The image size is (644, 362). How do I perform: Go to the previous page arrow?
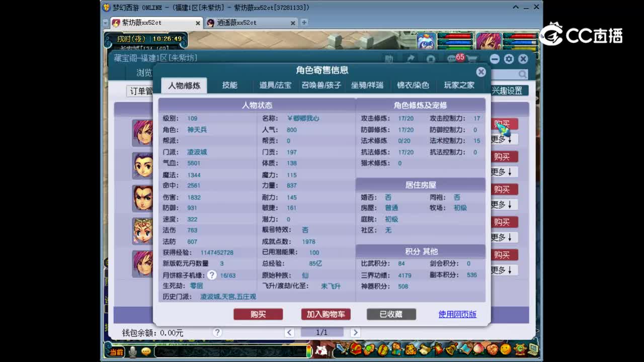click(x=289, y=332)
